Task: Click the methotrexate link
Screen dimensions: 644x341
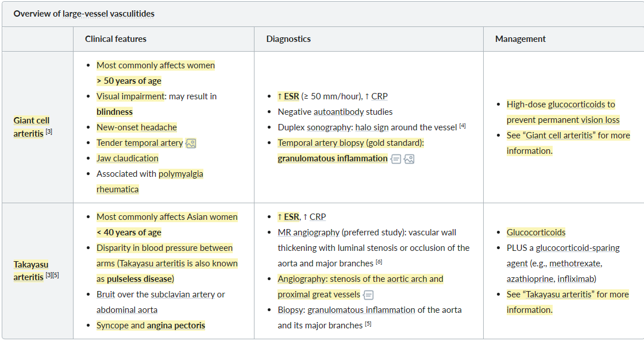Action: click(x=574, y=263)
